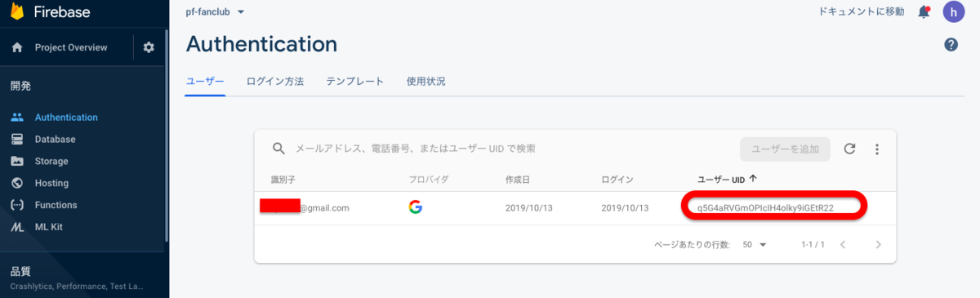Click the ログイン column header
Image resolution: width=980 pixels, height=298 pixels.
(x=617, y=179)
